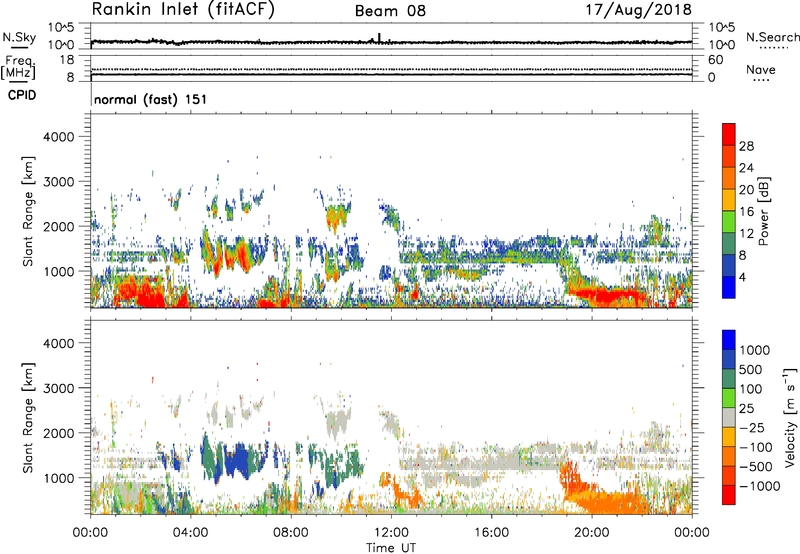The height and width of the screenshot is (554, 800).
Task: Click the 'Velocity [m s-1]' colorbar label
Action: (x=790, y=417)
